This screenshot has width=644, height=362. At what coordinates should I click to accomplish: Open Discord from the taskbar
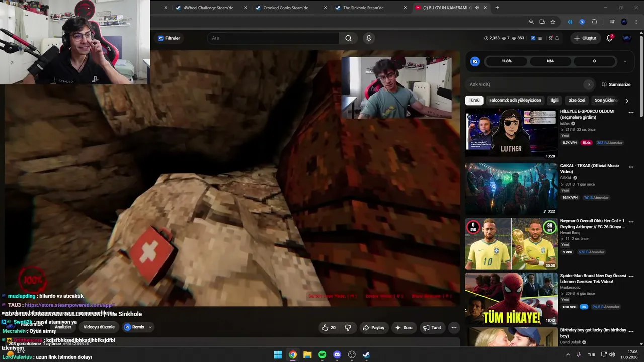(x=337, y=354)
